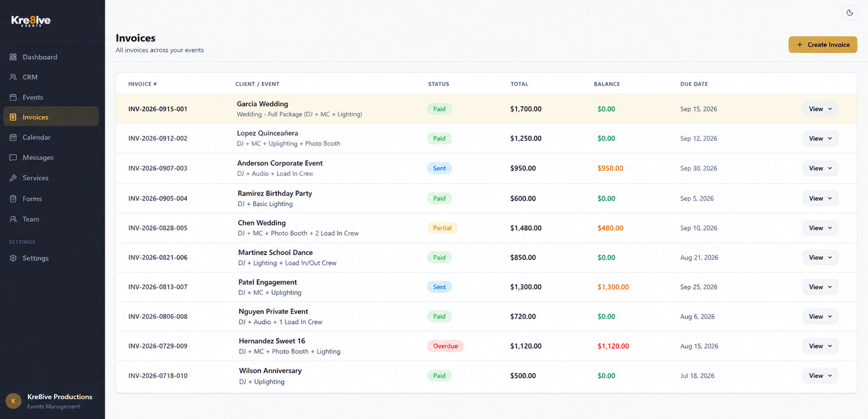The width and height of the screenshot is (868, 419).
Task: Select invoice number INV-2026-0915-001
Action: pos(158,109)
